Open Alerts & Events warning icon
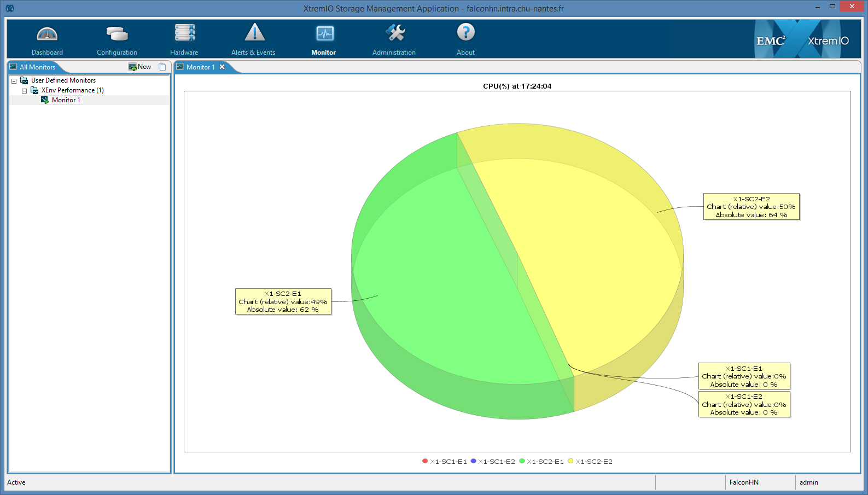Screen dimensions: 868x495 [x=254, y=33]
